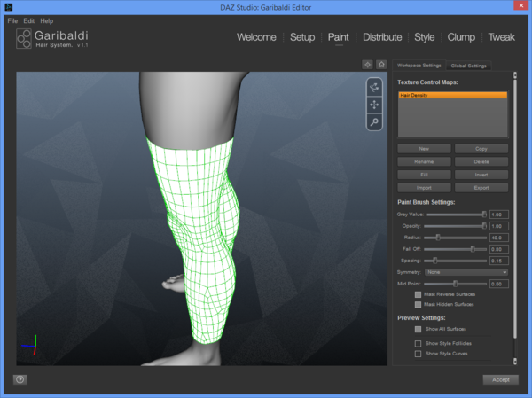Click the Import button
The width and height of the screenshot is (532, 398).
(424, 188)
